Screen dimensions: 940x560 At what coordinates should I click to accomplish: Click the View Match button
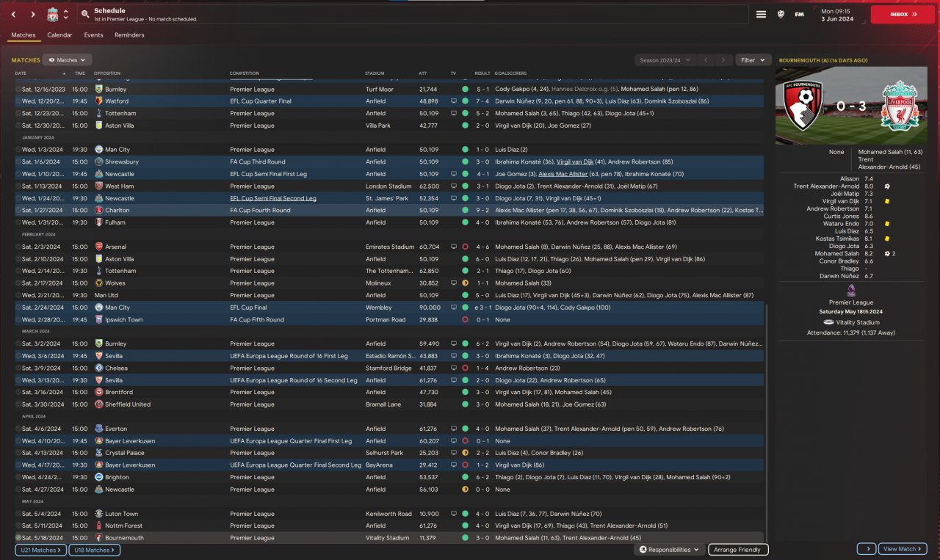coord(903,549)
